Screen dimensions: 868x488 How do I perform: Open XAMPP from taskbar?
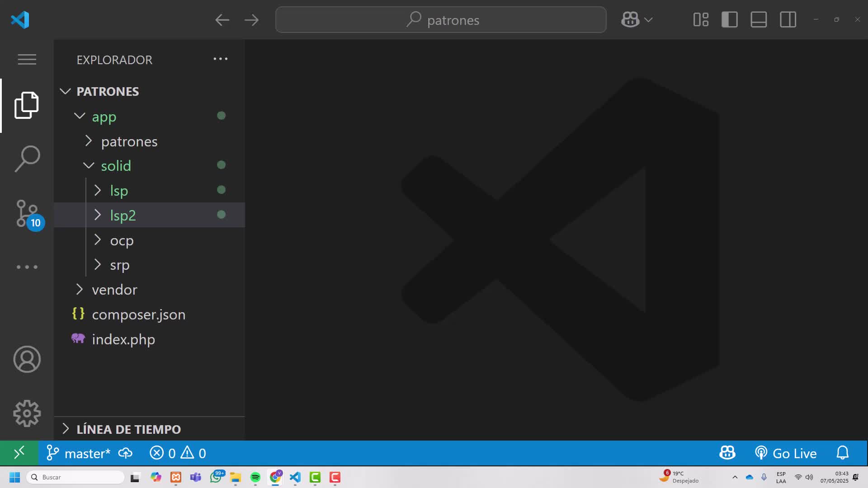pyautogui.click(x=176, y=477)
